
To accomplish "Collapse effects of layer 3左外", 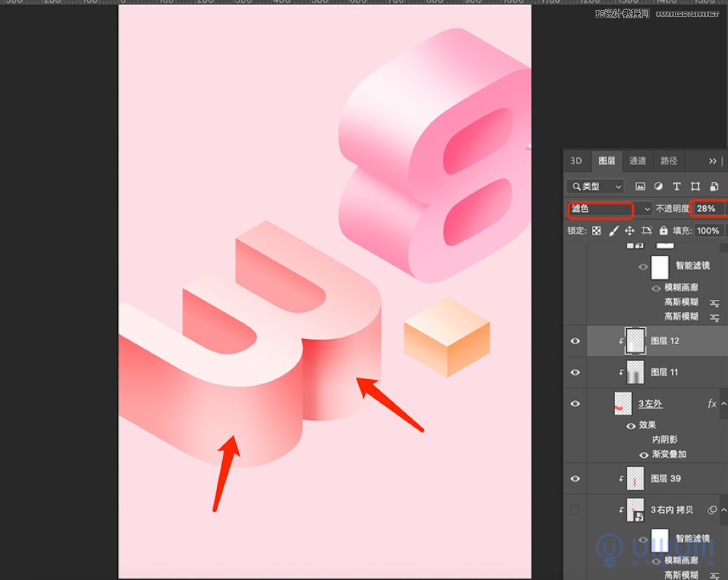I will click(724, 404).
